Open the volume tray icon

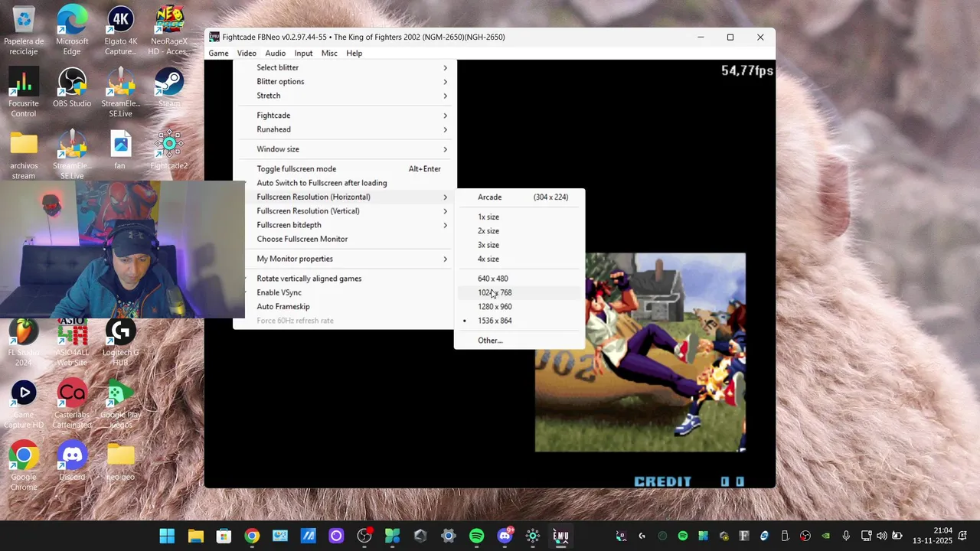coord(881,536)
